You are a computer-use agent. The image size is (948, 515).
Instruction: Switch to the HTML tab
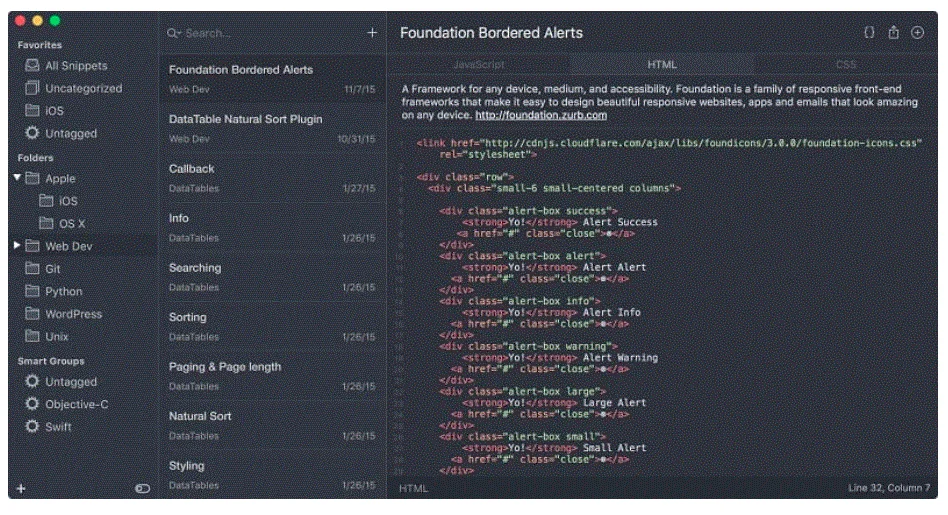pyautogui.click(x=662, y=64)
